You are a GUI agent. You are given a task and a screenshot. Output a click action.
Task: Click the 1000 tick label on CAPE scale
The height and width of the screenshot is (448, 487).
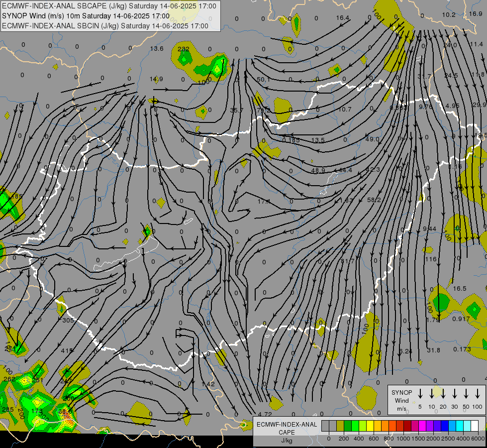point(403,439)
